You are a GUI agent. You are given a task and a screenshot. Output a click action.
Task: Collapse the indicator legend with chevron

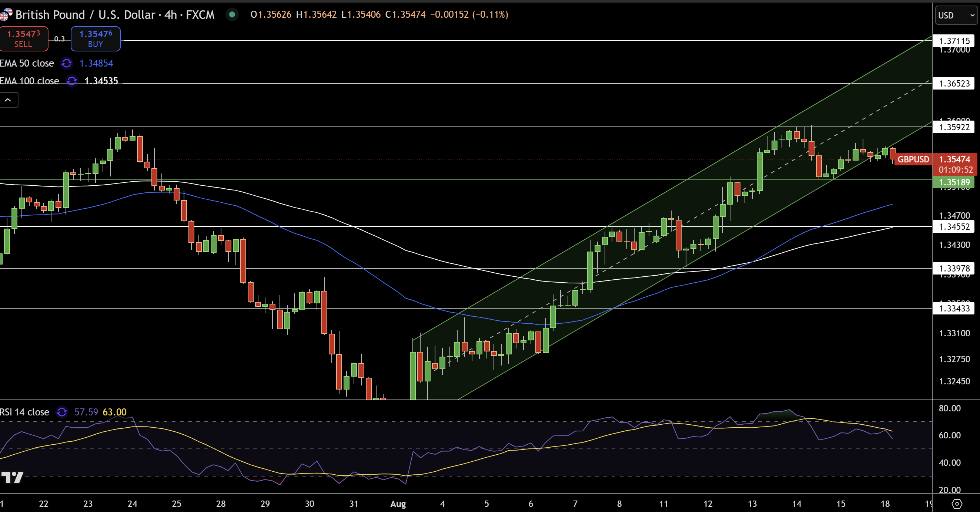8,100
